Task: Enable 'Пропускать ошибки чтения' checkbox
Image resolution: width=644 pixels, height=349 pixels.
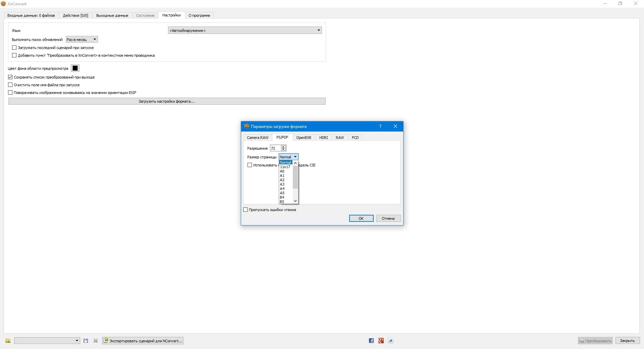Action: 245,210
